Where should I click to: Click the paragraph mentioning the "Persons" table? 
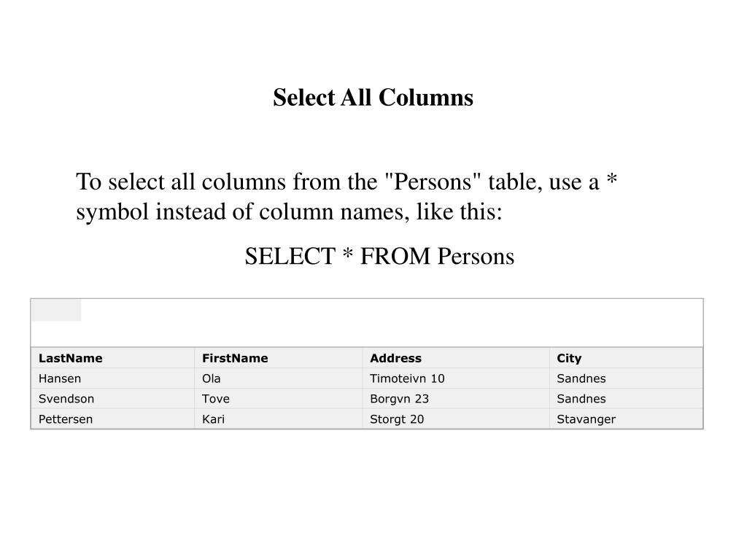tap(347, 196)
